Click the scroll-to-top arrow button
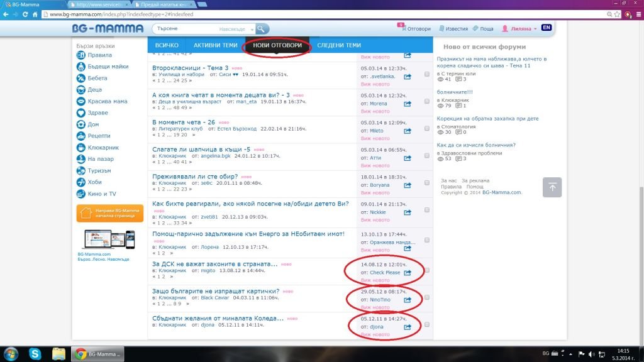The width and height of the screenshot is (644, 362). (x=552, y=187)
